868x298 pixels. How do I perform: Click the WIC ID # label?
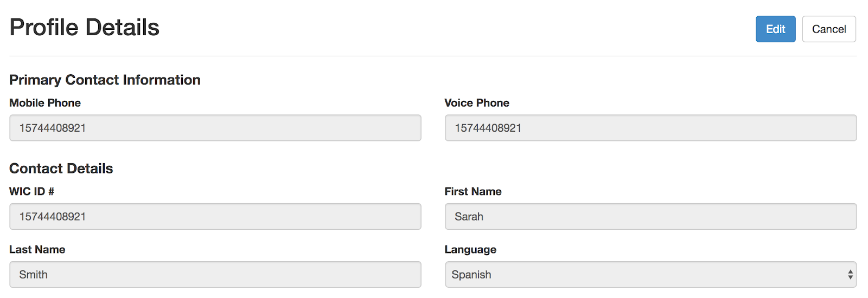tap(31, 191)
